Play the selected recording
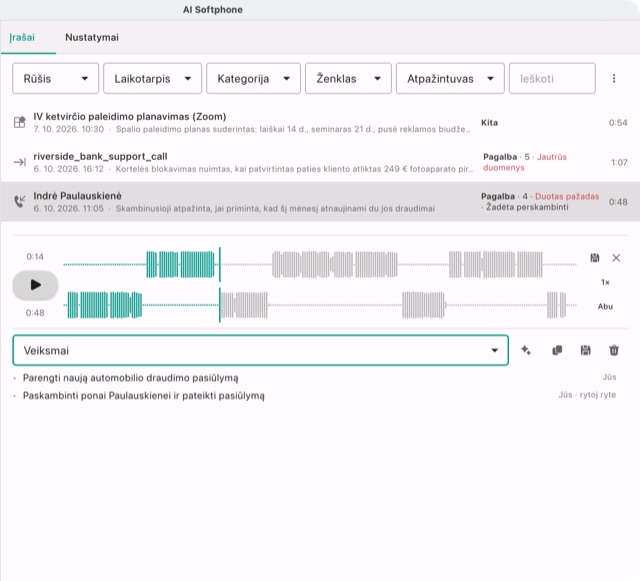 [36, 285]
